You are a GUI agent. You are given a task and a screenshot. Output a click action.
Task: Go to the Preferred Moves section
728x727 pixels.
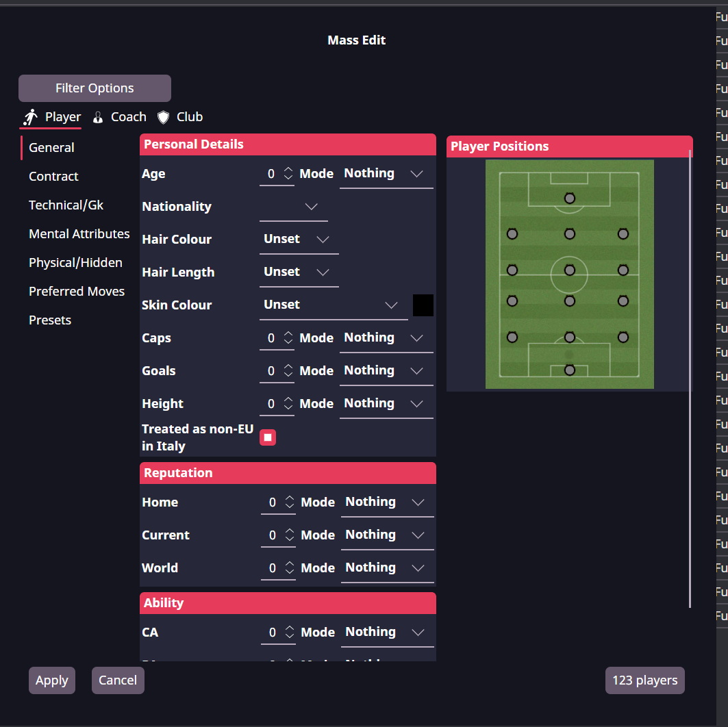[77, 292]
